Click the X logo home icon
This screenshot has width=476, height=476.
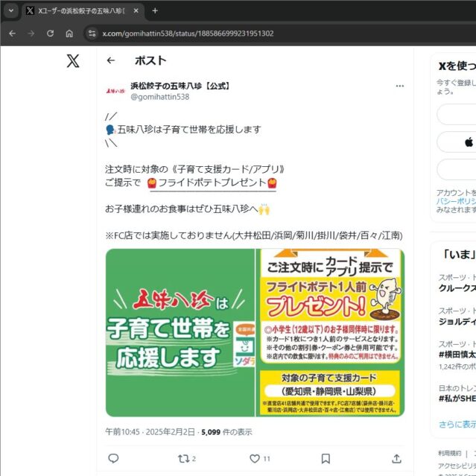72,61
